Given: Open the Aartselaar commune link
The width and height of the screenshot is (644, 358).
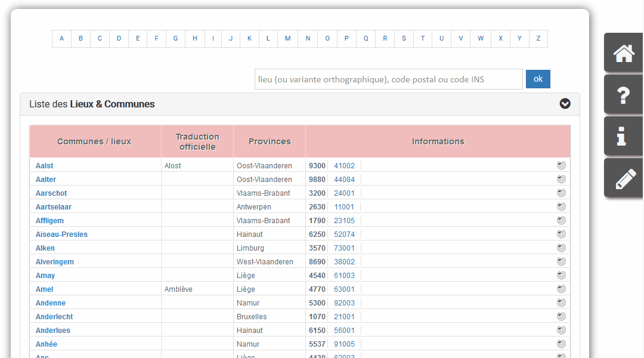Looking at the screenshot, I should (x=54, y=206).
